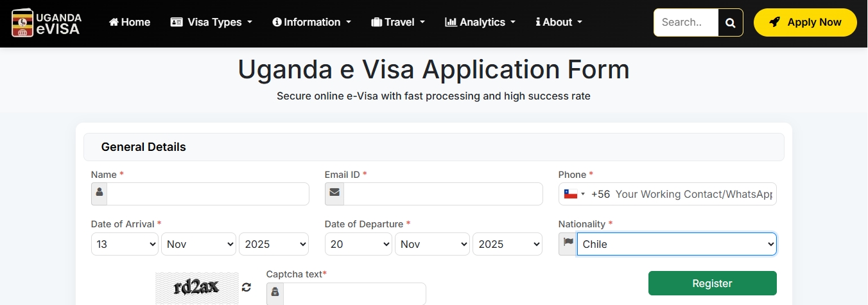Click the captcha field lock icon
The image size is (868, 305).
point(275,293)
